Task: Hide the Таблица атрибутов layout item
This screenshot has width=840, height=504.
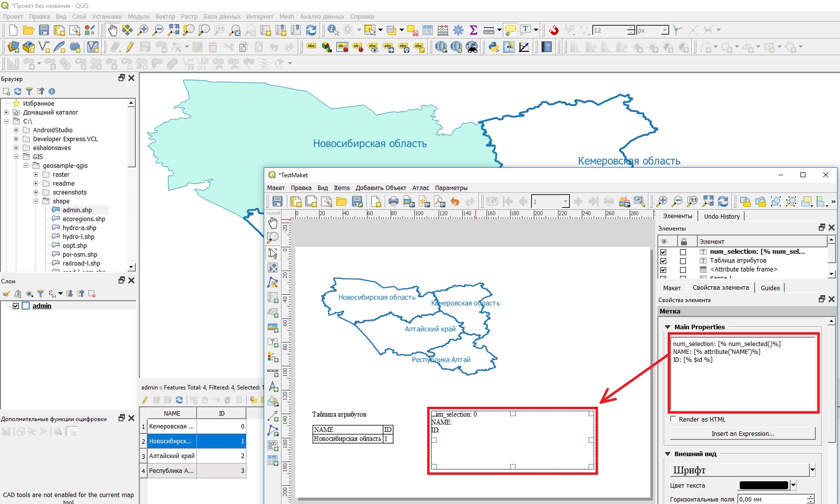Action: 663,261
